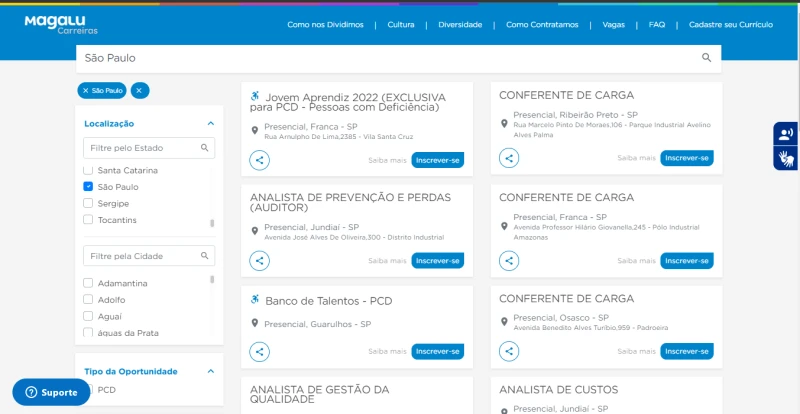Click location pin of Analista Jundiaí Prevenção job

(255, 231)
